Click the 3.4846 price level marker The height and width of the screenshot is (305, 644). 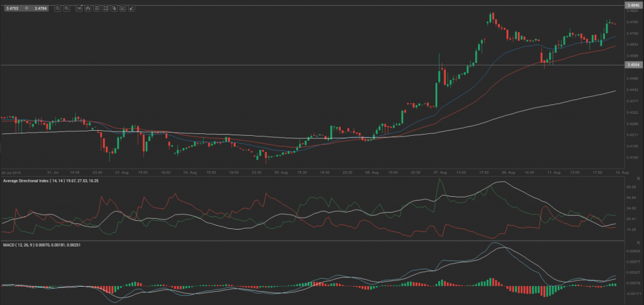[x=632, y=5]
